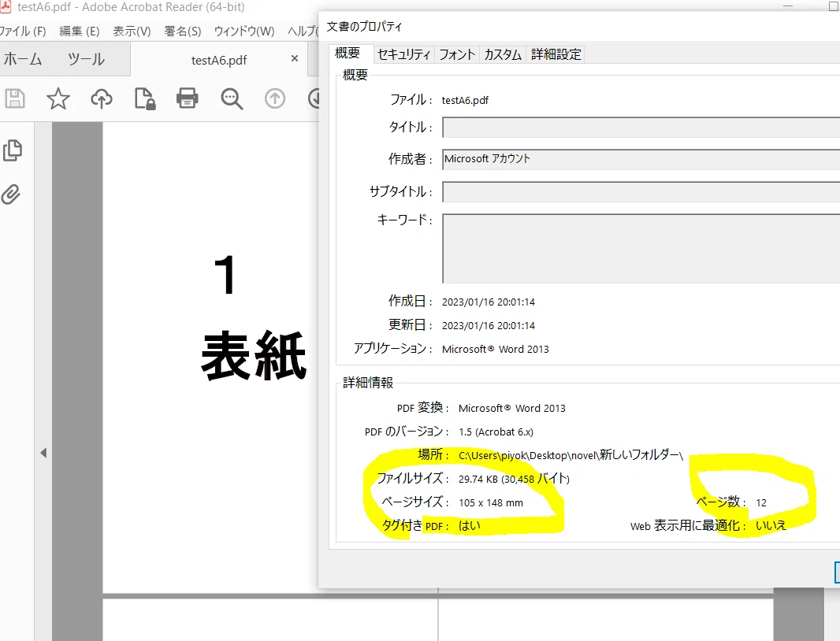
Task: Switch to the 詳細設定 tab
Action: click(556, 54)
